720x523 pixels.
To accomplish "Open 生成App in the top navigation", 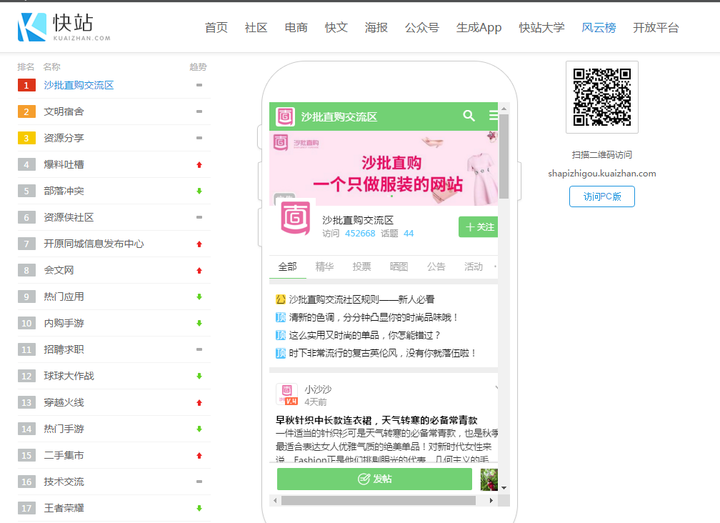I will click(479, 28).
